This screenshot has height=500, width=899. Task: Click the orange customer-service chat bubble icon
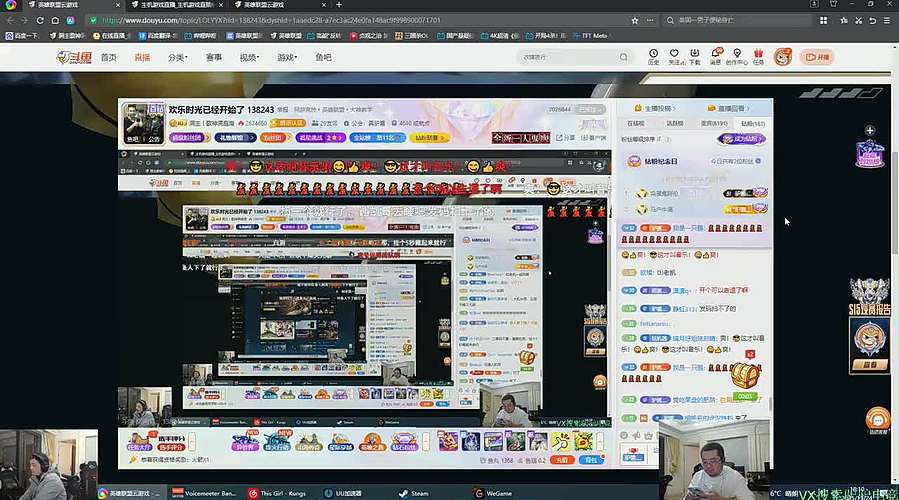(877, 420)
